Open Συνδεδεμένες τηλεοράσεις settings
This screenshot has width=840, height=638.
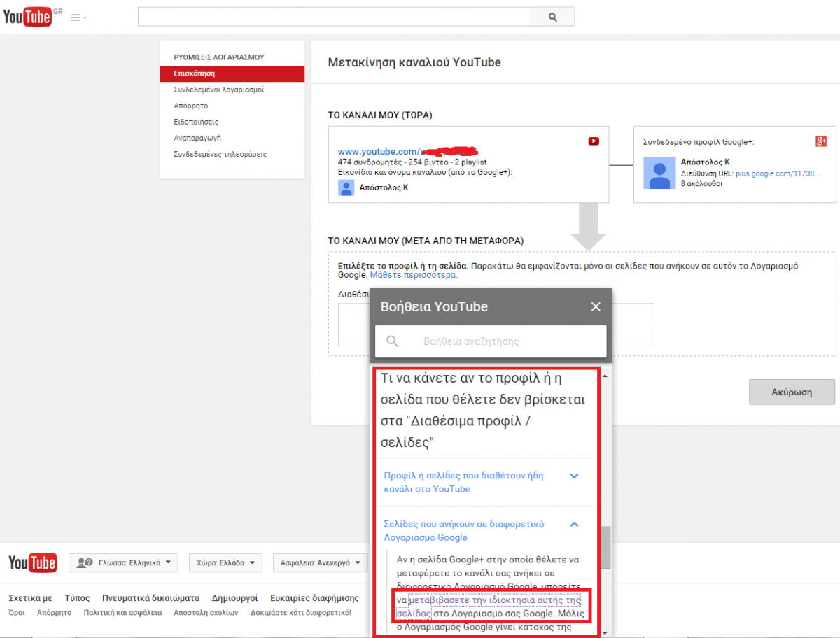(x=220, y=154)
